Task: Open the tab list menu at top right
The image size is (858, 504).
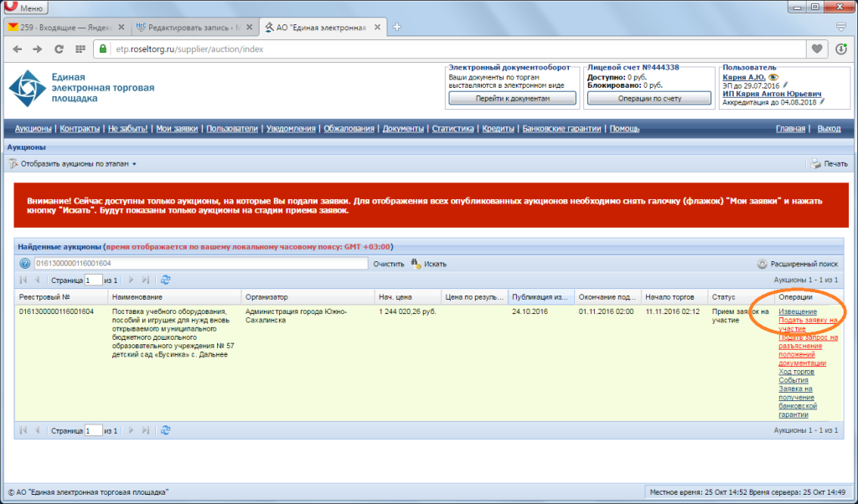Action: click(841, 27)
